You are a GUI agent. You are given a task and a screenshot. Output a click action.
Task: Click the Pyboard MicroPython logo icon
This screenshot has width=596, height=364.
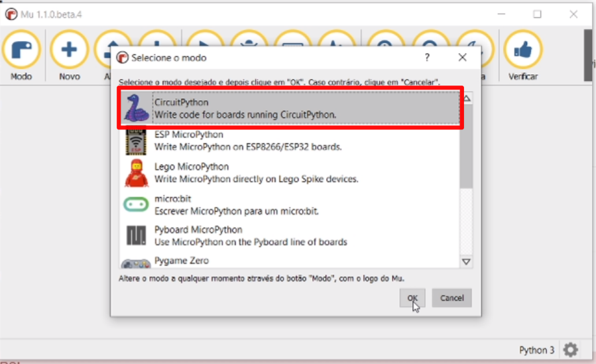136,235
